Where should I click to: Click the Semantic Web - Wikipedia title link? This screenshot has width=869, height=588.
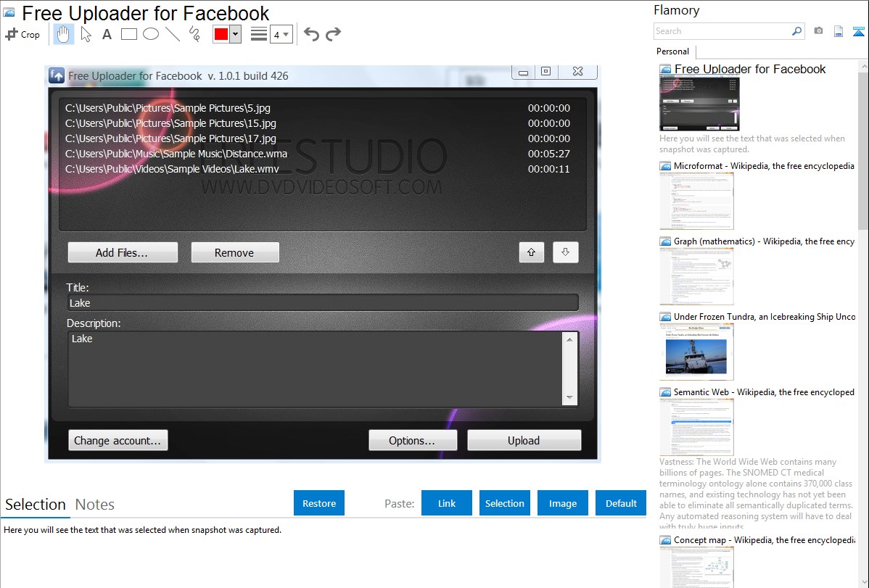pos(764,392)
